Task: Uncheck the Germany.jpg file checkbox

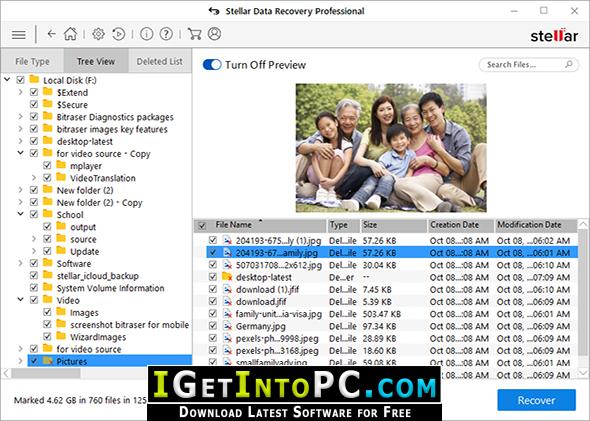Action: (213, 326)
